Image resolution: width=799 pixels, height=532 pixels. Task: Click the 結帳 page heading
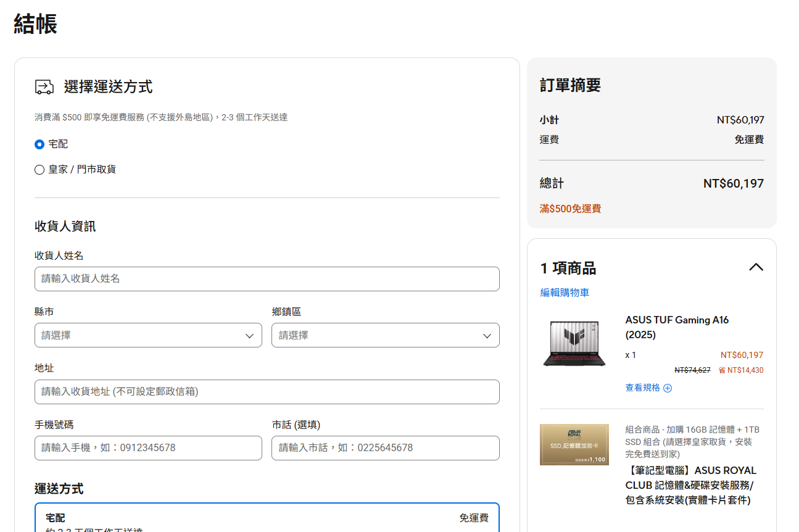36,25
